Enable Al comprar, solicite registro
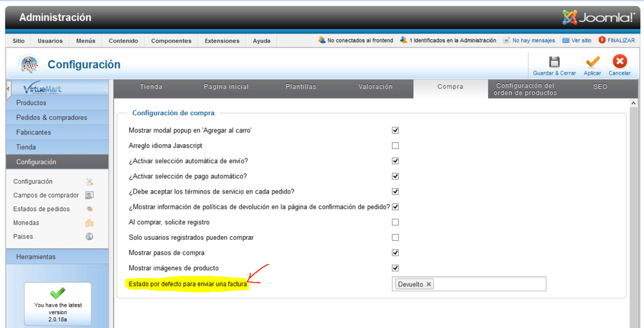 (x=395, y=222)
